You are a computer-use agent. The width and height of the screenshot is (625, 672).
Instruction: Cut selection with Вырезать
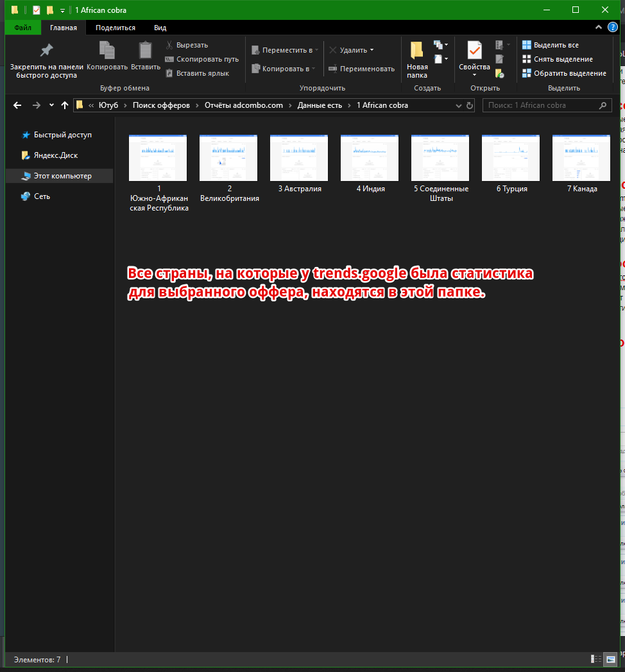point(187,45)
